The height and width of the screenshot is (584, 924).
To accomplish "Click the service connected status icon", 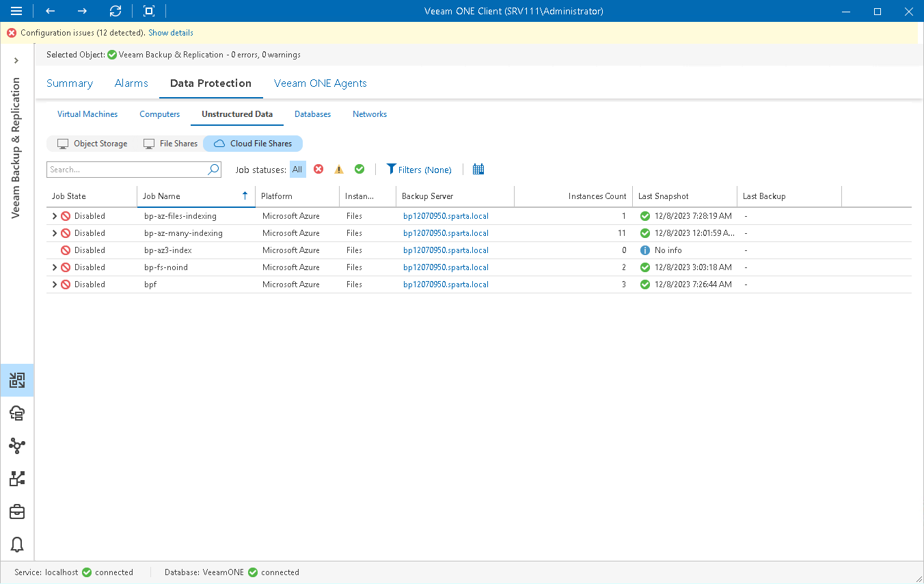I will point(87,572).
